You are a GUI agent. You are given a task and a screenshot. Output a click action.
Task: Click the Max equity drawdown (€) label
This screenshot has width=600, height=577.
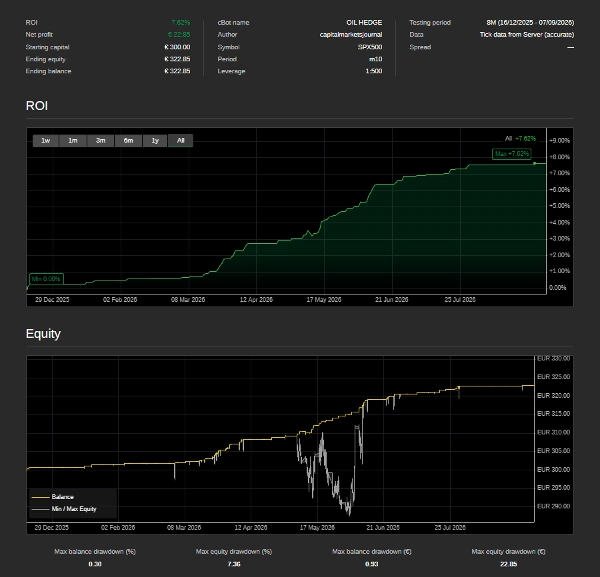[x=508, y=551]
